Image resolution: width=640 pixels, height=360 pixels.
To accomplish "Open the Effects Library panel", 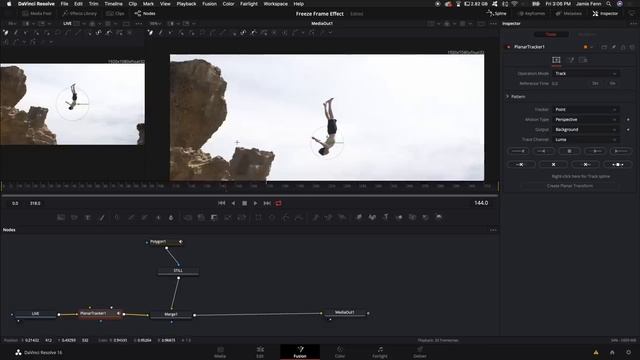I will (80, 13).
